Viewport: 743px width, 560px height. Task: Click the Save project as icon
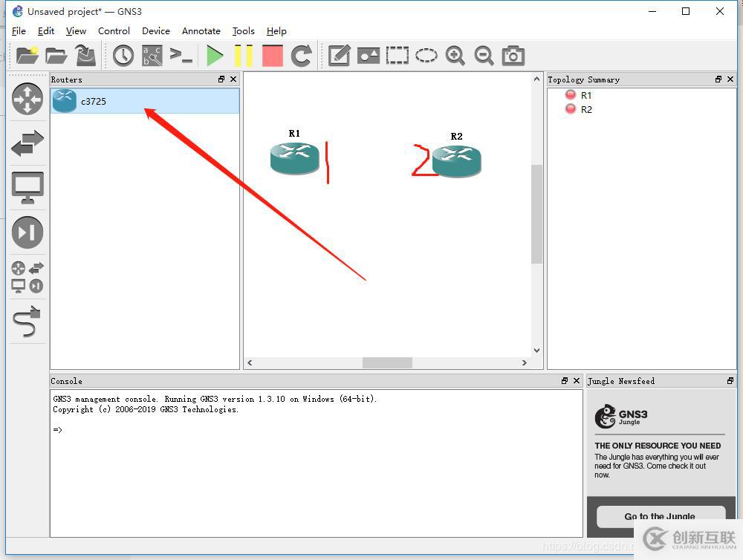tap(85, 56)
